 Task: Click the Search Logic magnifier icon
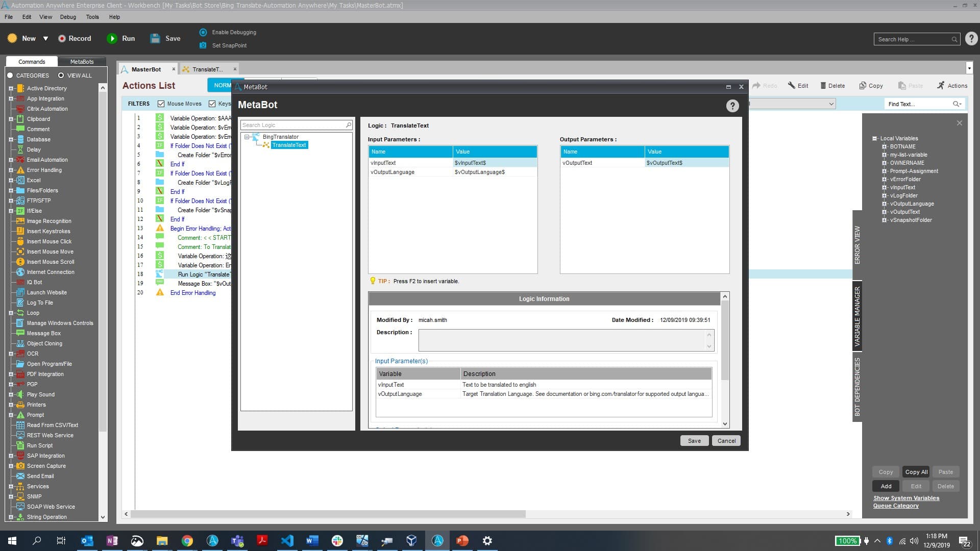[349, 125]
